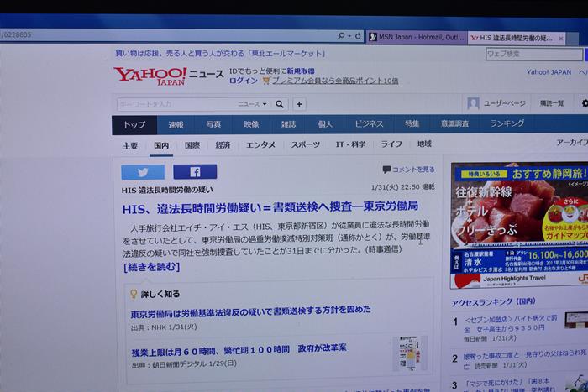Open the 残業上限は月60時間 related link
Image resolution: width=588 pixels, height=392 pixels.
(239, 351)
